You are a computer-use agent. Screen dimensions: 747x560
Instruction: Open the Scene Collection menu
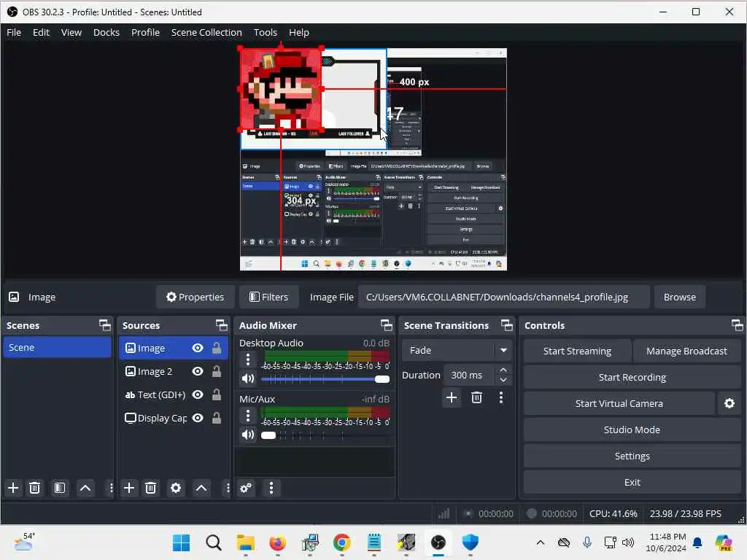pos(206,32)
